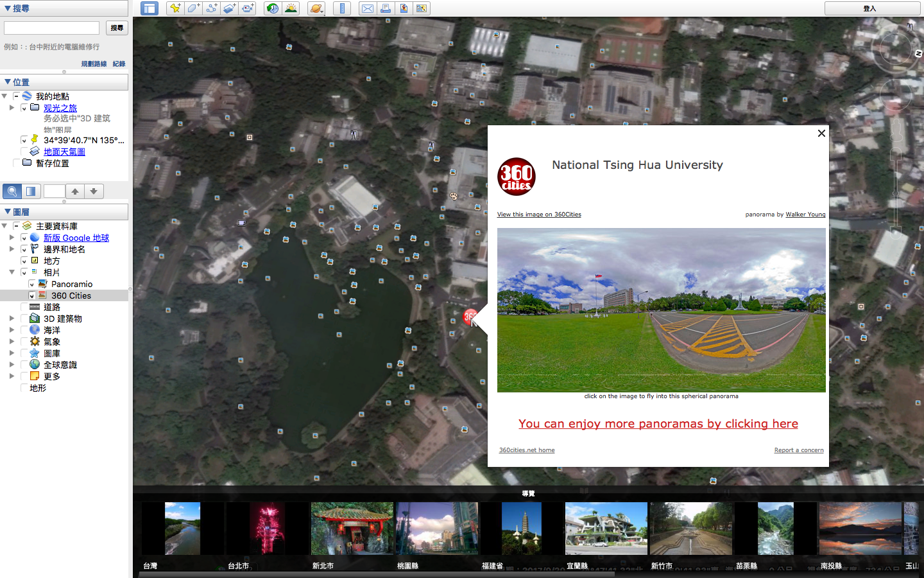The image size is (924, 578).
Task: Move item down with the down arrow
Action: [94, 191]
